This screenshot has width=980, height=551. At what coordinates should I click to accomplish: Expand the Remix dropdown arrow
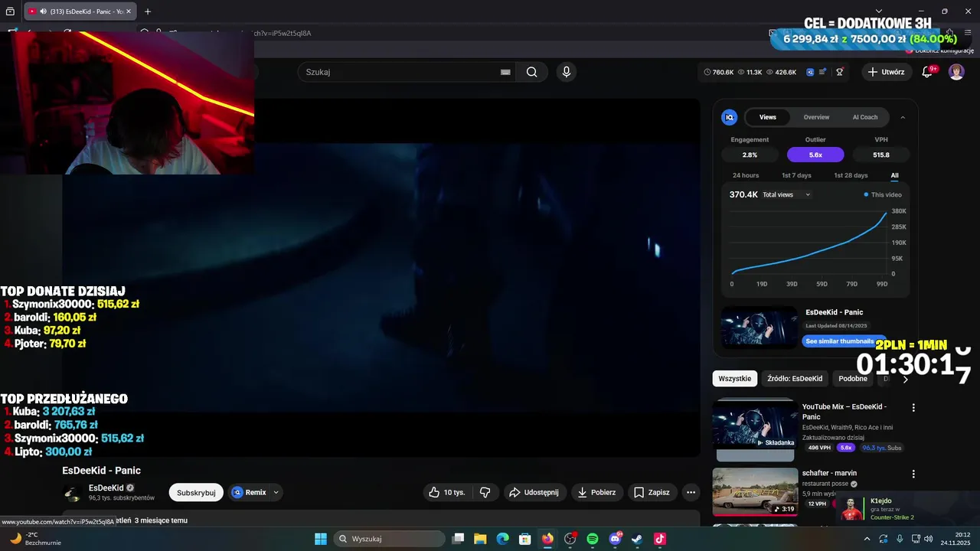pyautogui.click(x=276, y=492)
